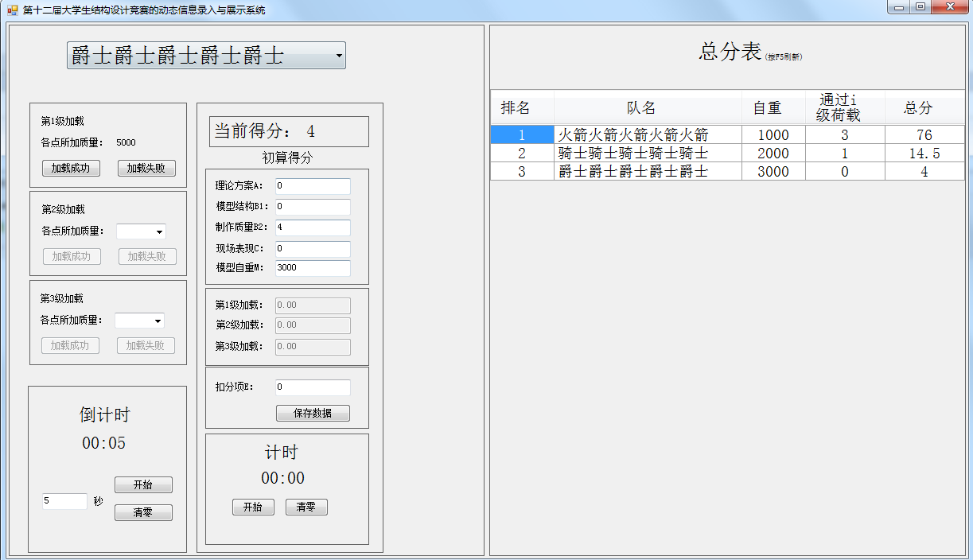This screenshot has width=973, height=560.
Task: Click the 当前得分 display
Action: point(289,132)
